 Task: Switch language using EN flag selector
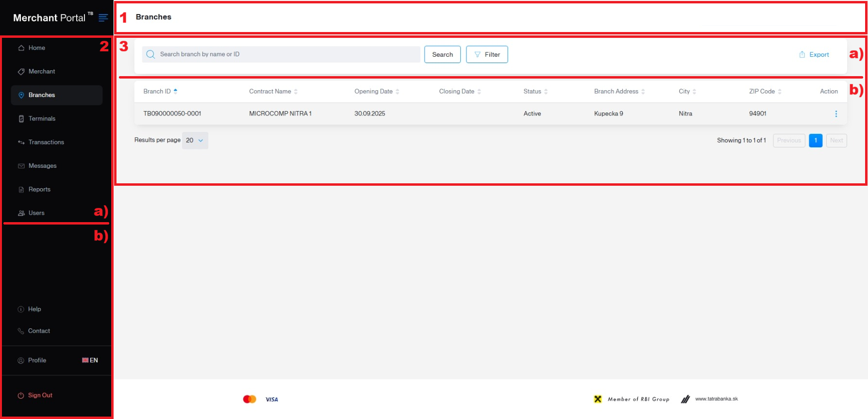(90, 360)
